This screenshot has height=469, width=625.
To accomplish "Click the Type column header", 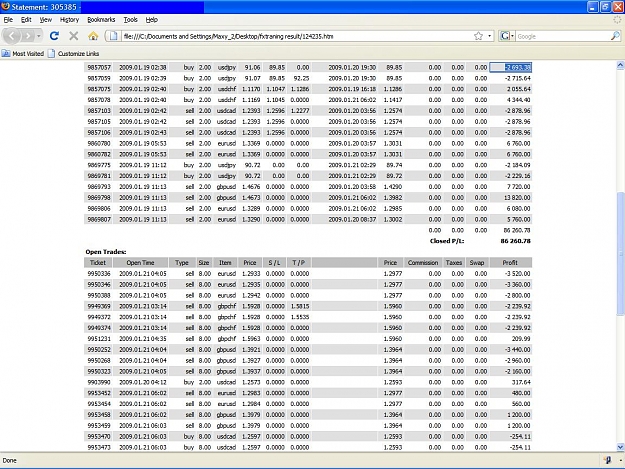I will click(182, 263).
